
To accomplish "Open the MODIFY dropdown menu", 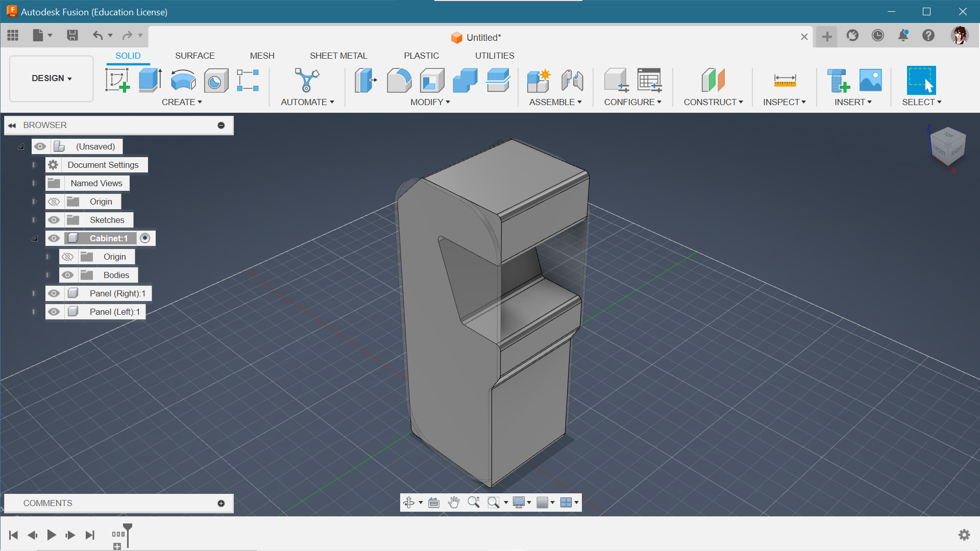I will pyautogui.click(x=430, y=102).
